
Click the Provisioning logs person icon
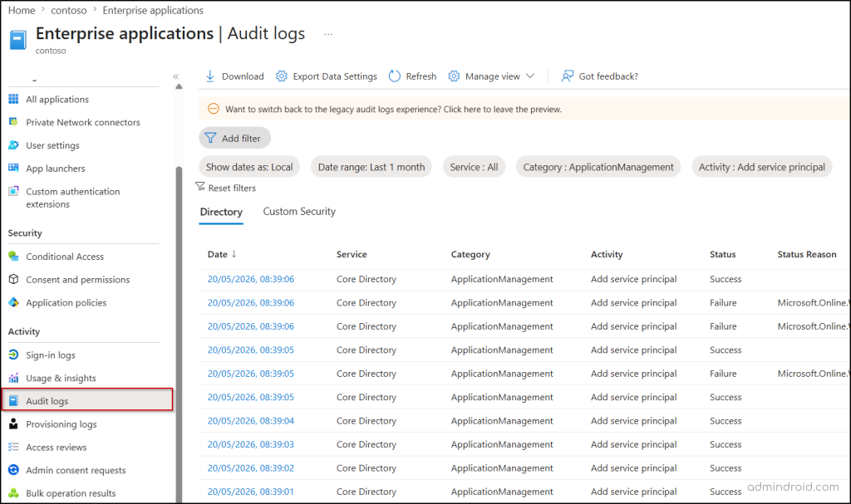pos(13,423)
